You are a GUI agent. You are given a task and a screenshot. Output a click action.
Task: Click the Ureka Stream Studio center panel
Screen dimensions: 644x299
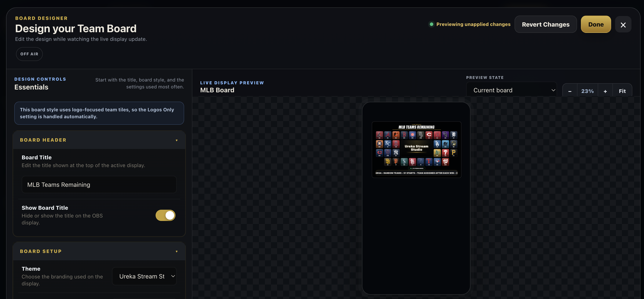[417, 148]
